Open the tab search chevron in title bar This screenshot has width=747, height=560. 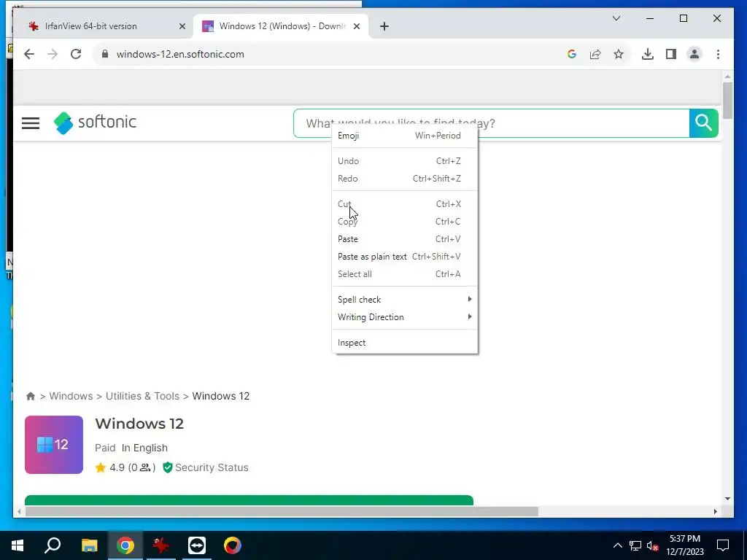[616, 18]
